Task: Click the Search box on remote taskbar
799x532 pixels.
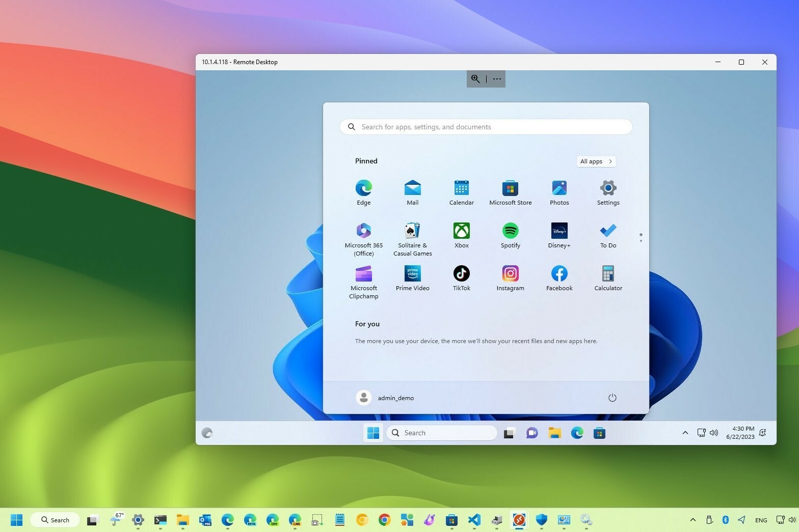Action: point(442,433)
